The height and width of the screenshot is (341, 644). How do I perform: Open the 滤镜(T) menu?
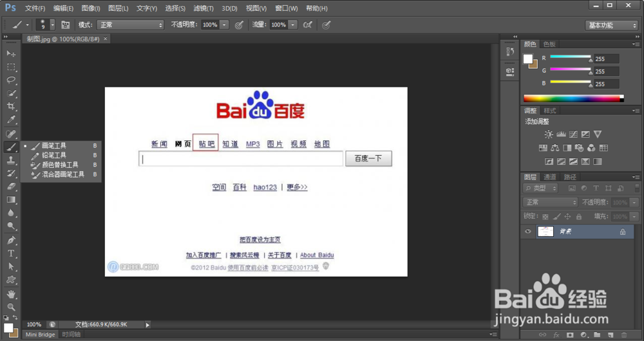pos(204,8)
